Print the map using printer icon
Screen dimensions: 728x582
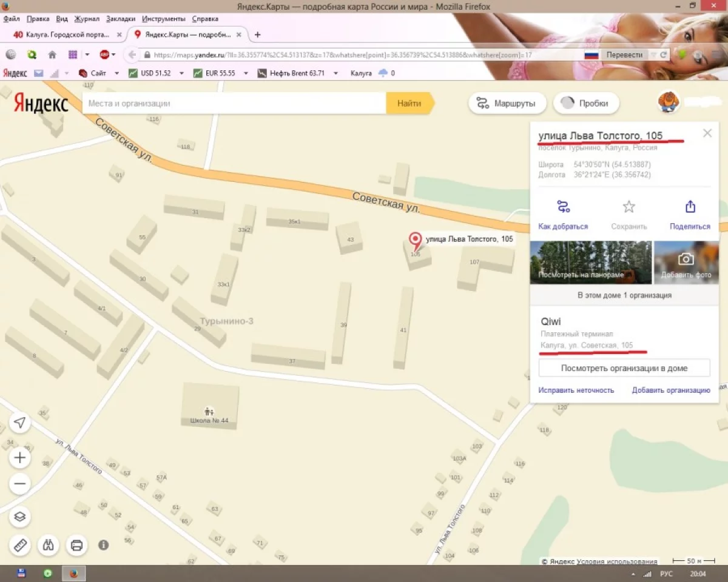76,545
